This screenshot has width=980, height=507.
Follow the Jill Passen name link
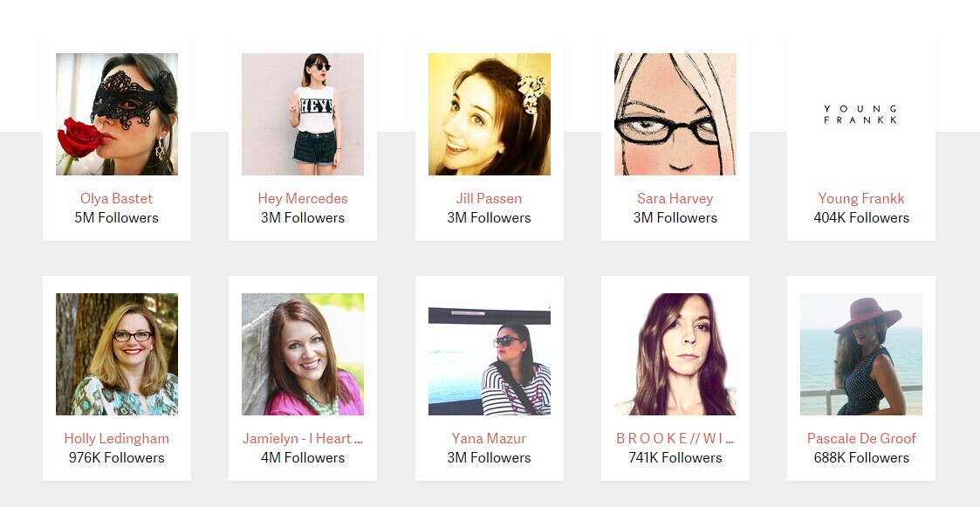(489, 199)
